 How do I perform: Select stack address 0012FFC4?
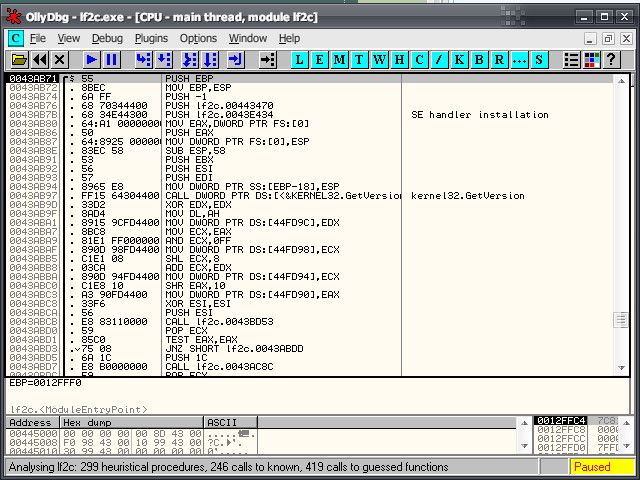tap(561, 420)
